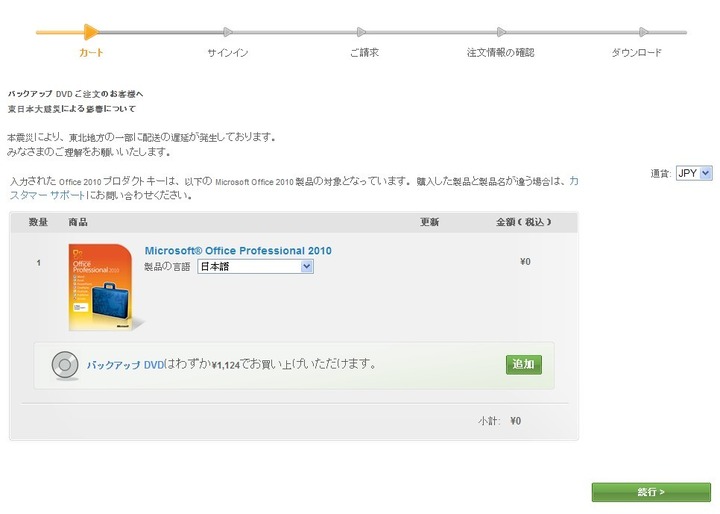720x514 pixels.
Task: Select the 注文情報の確認 step label
Action: pyautogui.click(x=501, y=52)
